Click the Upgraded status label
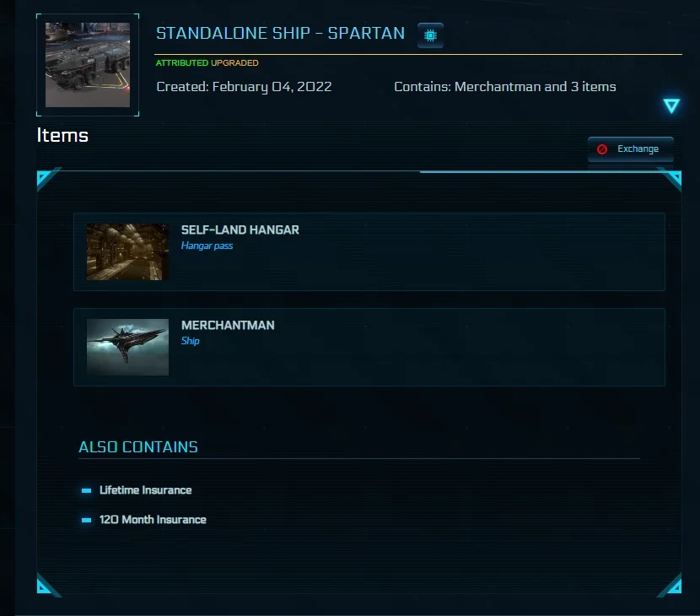The width and height of the screenshot is (700, 616). (x=234, y=63)
